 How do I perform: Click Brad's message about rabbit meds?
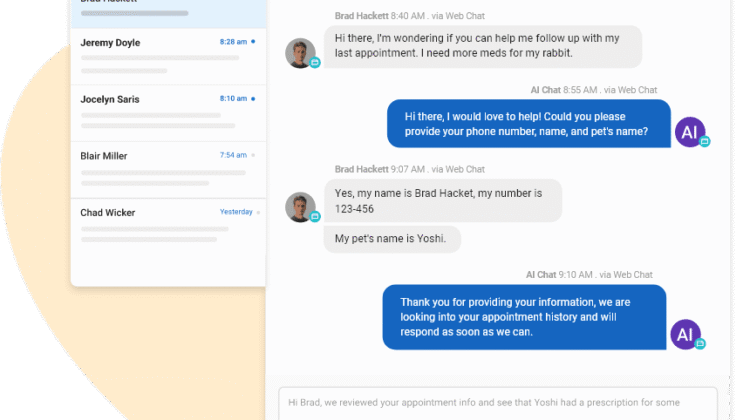point(483,47)
